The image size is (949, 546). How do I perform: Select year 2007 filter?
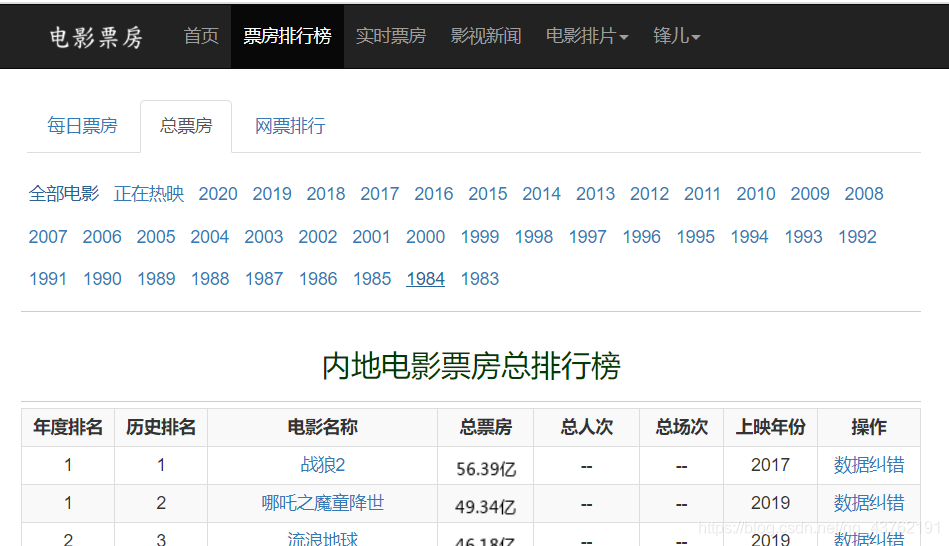click(x=48, y=237)
